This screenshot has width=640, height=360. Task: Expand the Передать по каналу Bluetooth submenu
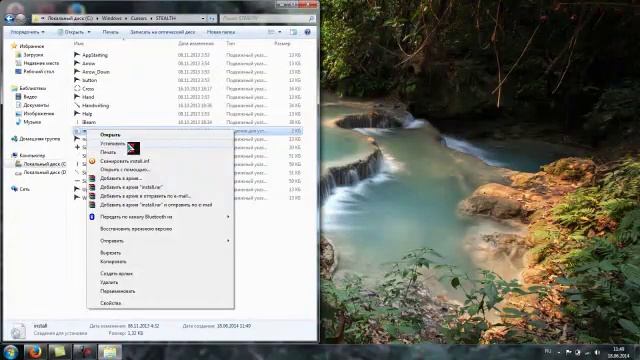point(228,217)
